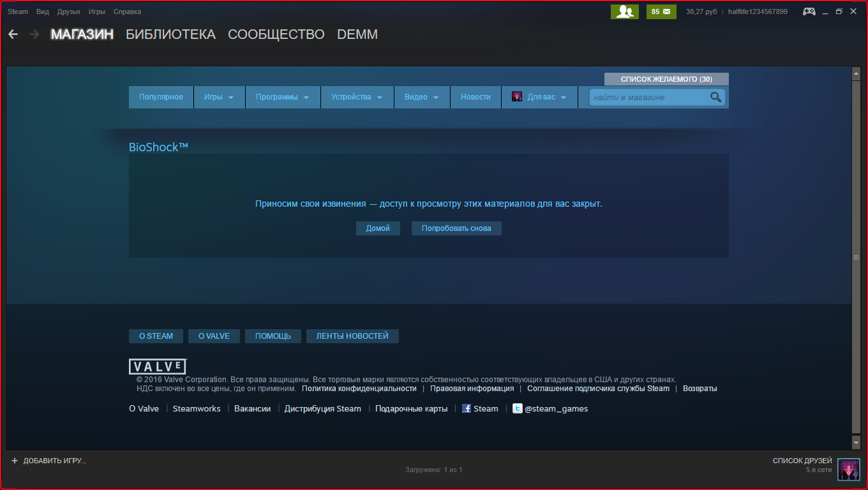
Task: Close the Steam window
Action: (853, 11)
